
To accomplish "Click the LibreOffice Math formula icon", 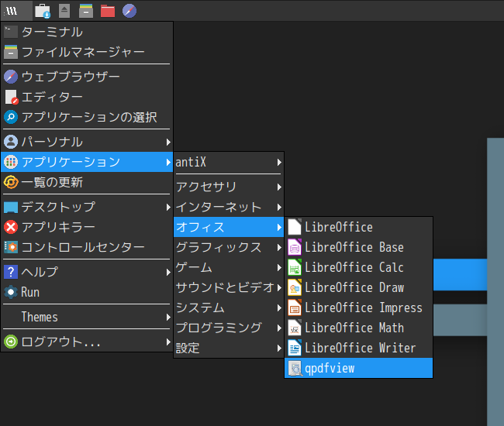I will click(295, 328).
